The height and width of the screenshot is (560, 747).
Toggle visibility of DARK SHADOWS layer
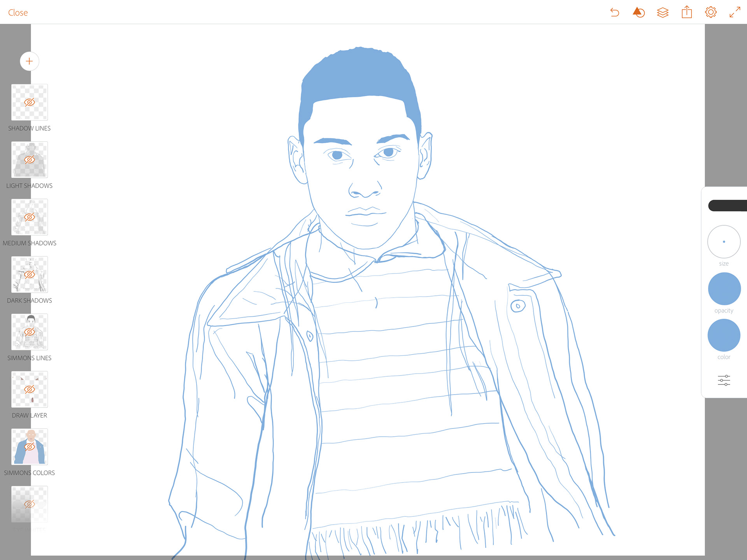tap(30, 275)
